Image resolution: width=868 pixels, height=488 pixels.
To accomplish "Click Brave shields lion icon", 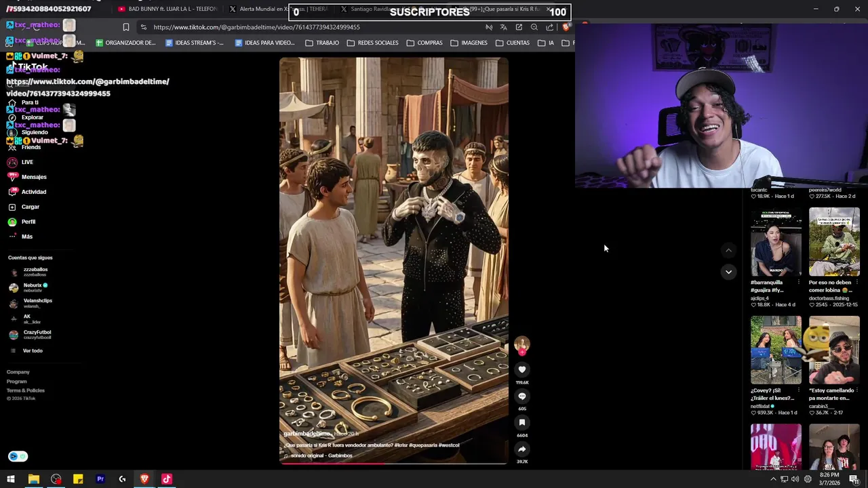I will point(566,27).
